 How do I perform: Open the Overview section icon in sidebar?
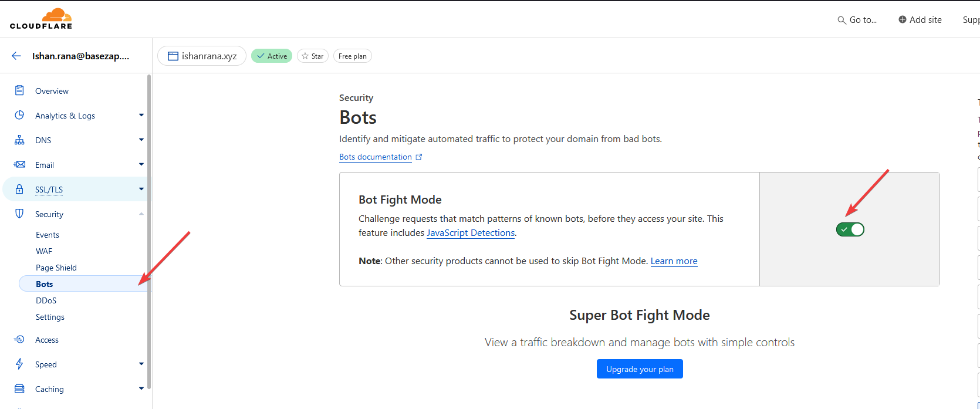point(19,90)
